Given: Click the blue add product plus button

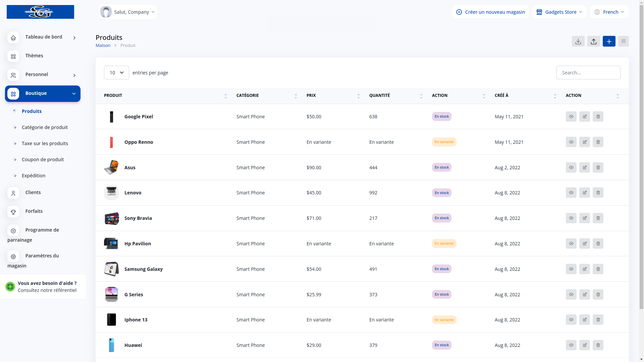Looking at the screenshot, I should (x=609, y=41).
